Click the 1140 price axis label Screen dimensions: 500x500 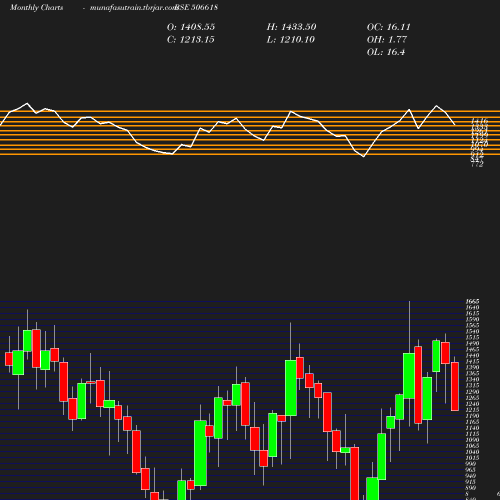tap(473, 428)
